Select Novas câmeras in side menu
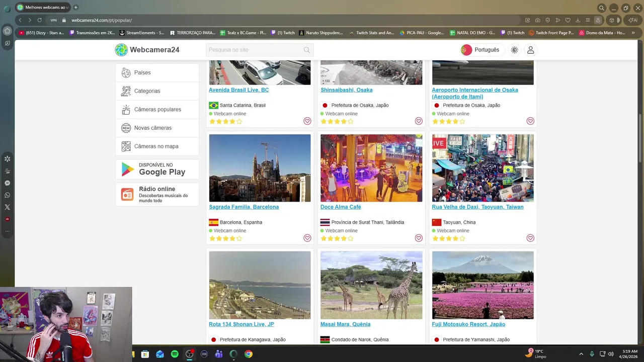The image size is (644, 362). coord(157,128)
